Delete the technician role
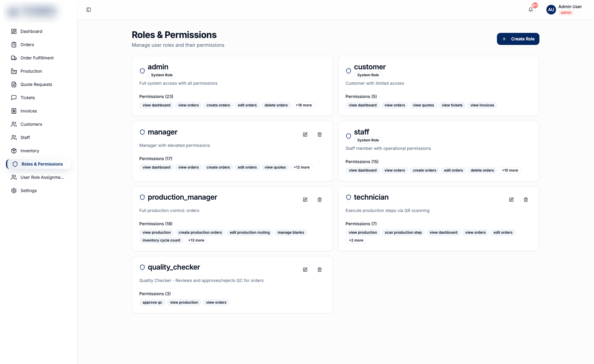Viewport: 594px width, 364px height. (x=526, y=200)
